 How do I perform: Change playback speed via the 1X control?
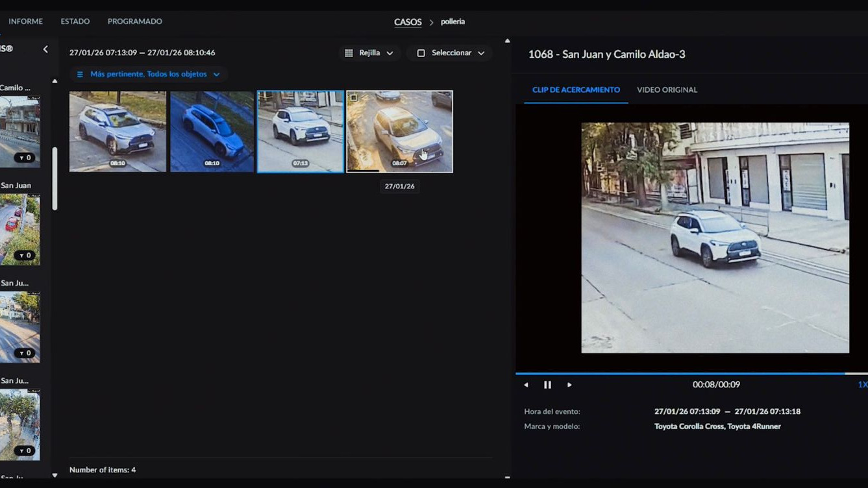click(862, 385)
